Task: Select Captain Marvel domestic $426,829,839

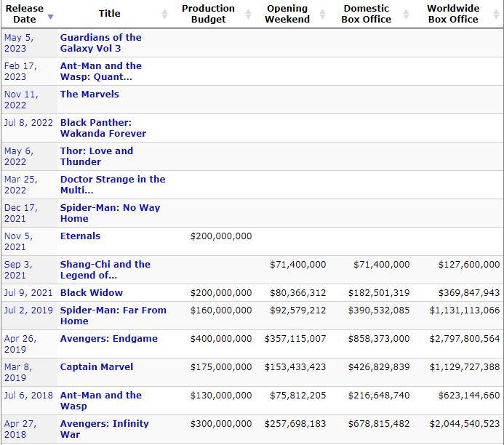Action: tap(379, 366)
